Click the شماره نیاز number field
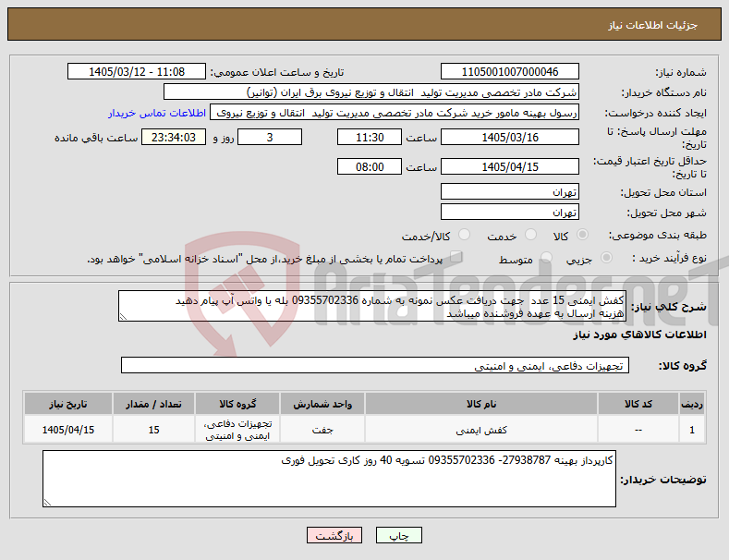 509,72
